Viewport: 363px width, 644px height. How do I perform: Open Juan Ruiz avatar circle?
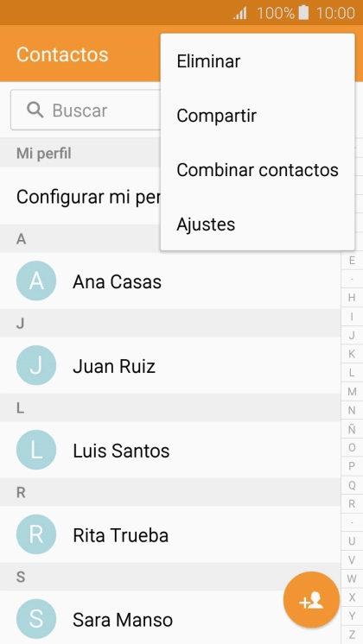[36, 365]
